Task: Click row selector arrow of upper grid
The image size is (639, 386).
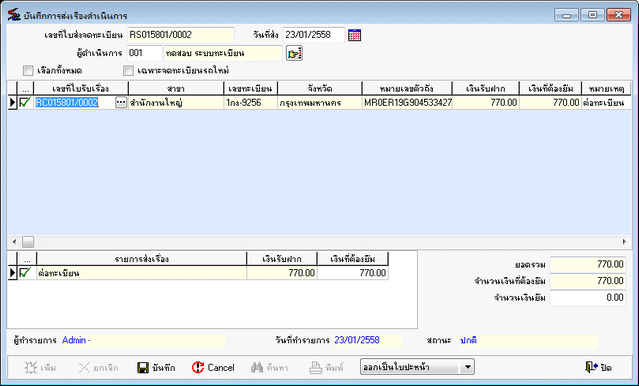Action: coord(13,102)
